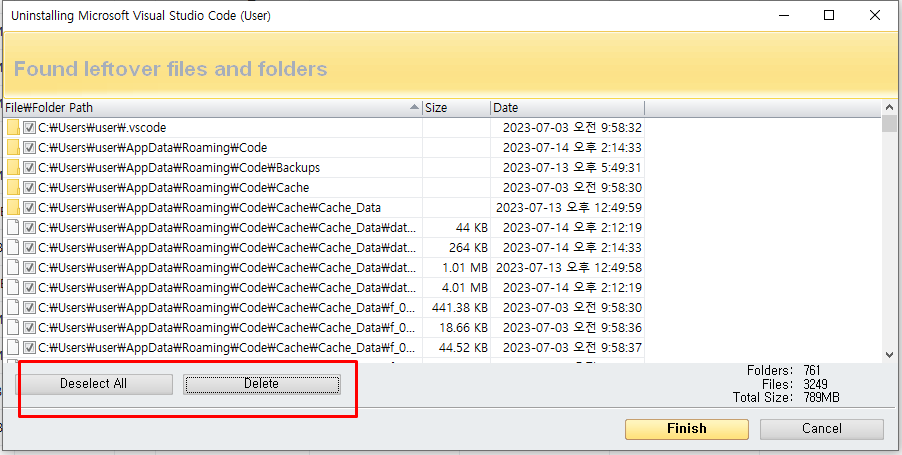Uncheck the AppData\Roaming\Code folder checkbox

[x=29, y=148]
